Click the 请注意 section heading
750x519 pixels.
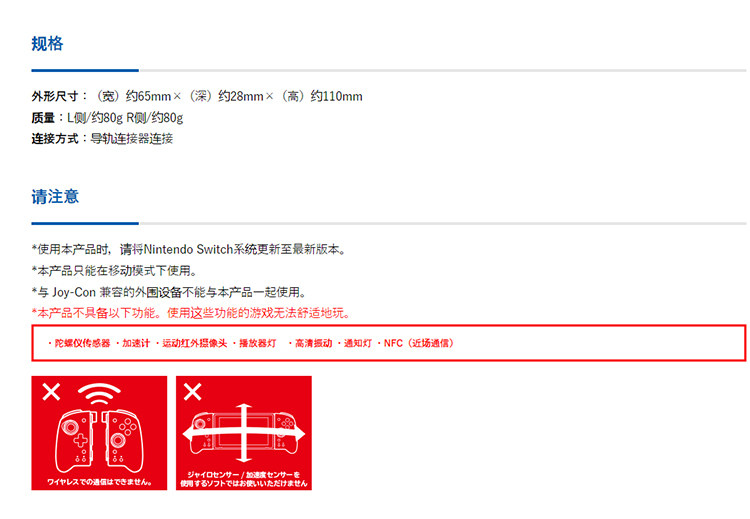point(55,197)
